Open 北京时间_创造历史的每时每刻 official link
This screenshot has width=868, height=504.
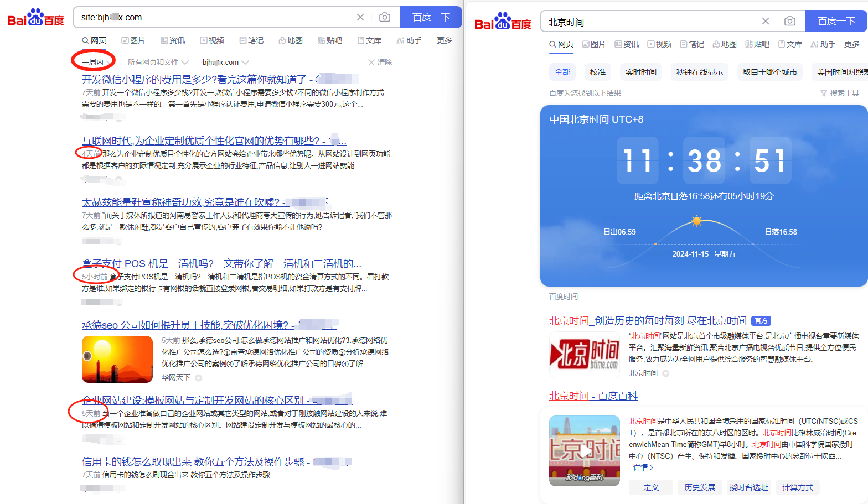648,320
